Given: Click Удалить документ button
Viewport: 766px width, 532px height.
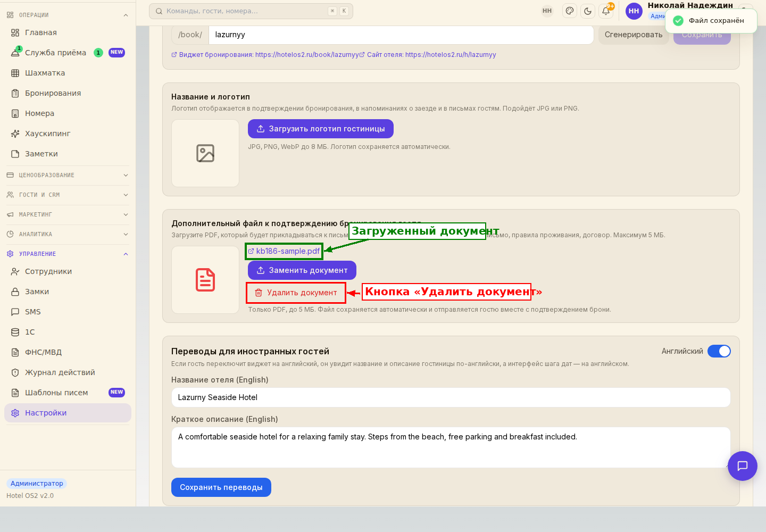Looking at the screenshot, I should 296,293.
